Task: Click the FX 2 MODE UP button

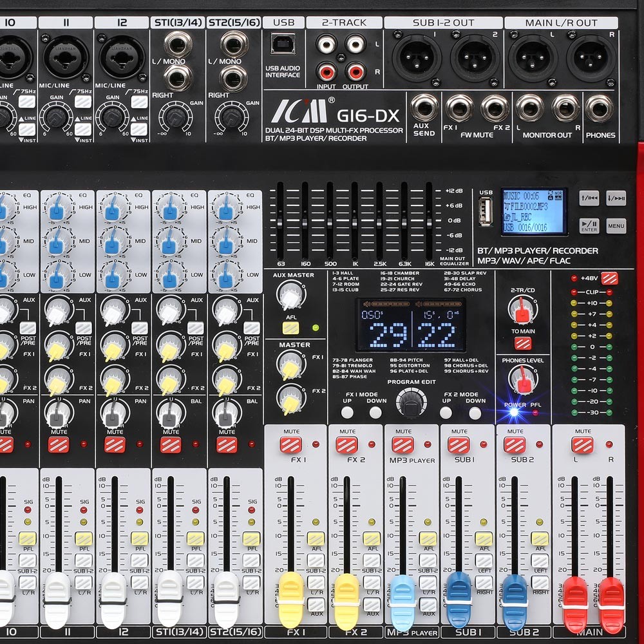Action: [446, 412]
